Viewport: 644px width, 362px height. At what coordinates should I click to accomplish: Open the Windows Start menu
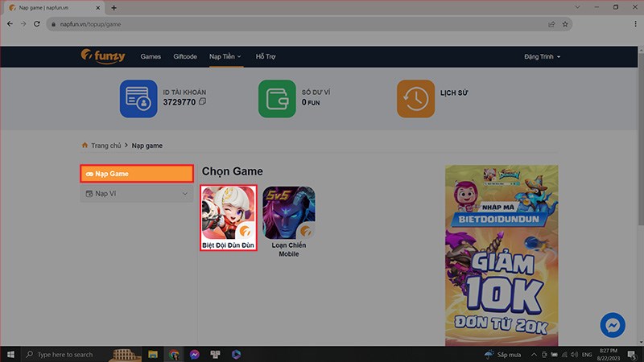[10, 354]
